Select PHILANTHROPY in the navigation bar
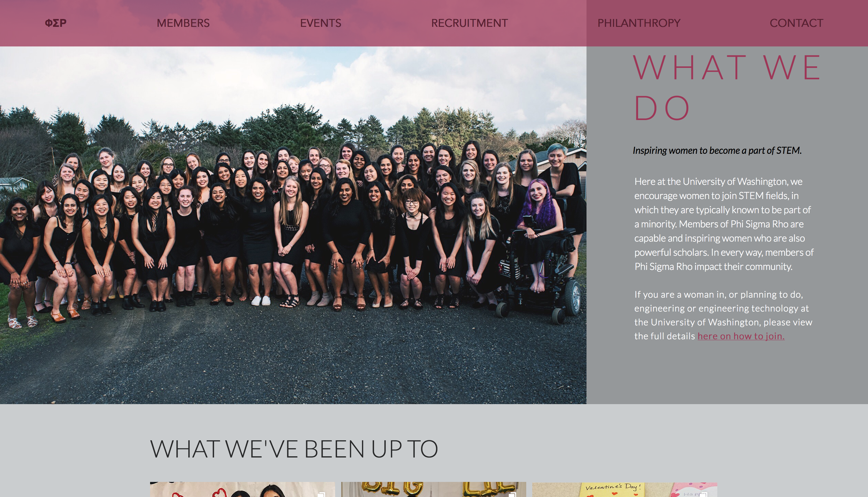This screenshot has height=497, width=868. point(639,23)
